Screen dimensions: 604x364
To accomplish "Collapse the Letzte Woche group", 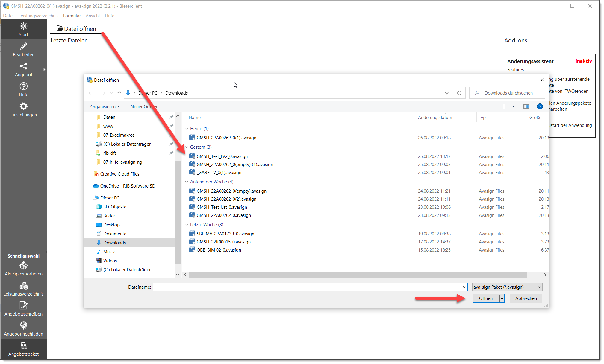I will pos(187,225).
